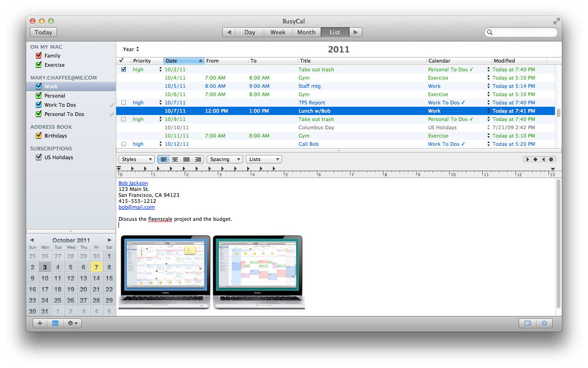The image size is (588, 368).
Task: Toggle the mini-month grid icon
Action: tap(55, 323)
